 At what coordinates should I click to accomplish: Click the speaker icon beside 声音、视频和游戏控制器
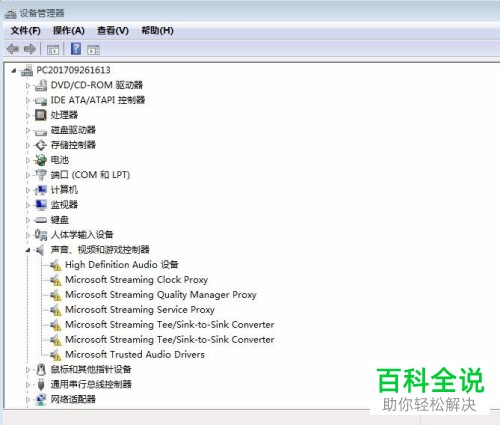tap(40, 250)
